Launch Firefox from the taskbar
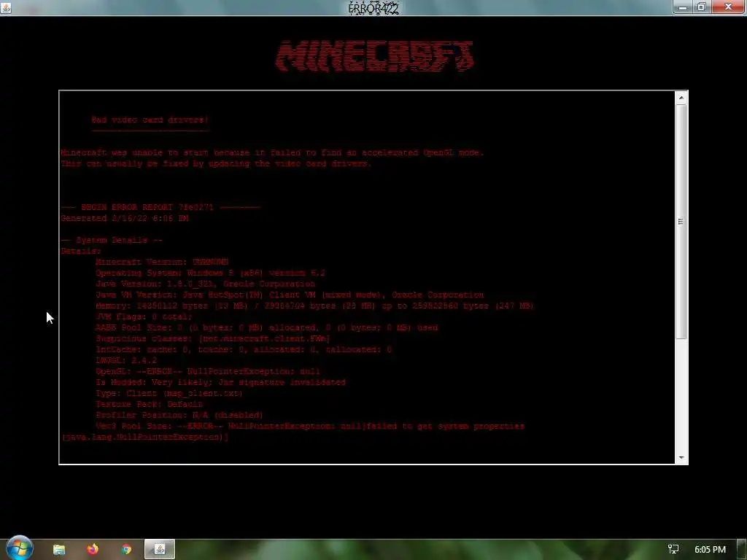Image resolution: width=747 pixels, height=560 pixels. pos(93,549)
